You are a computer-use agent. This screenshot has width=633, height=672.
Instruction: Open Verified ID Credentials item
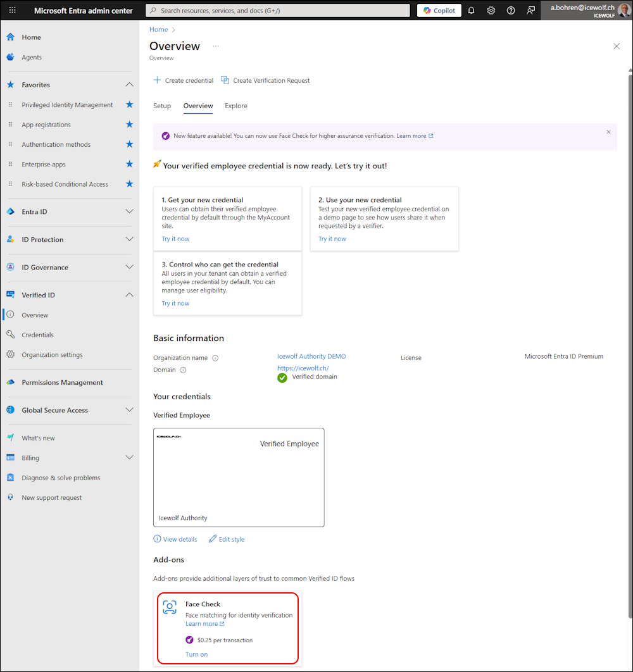[38, 335]
